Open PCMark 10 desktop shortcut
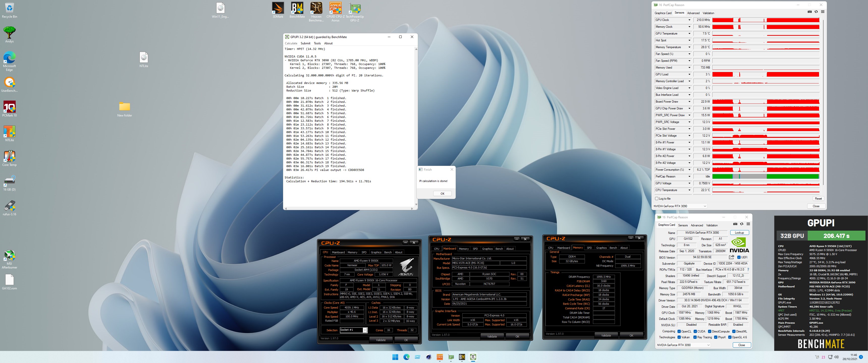The width and height of the screenshot is (868, 363). 9,109
